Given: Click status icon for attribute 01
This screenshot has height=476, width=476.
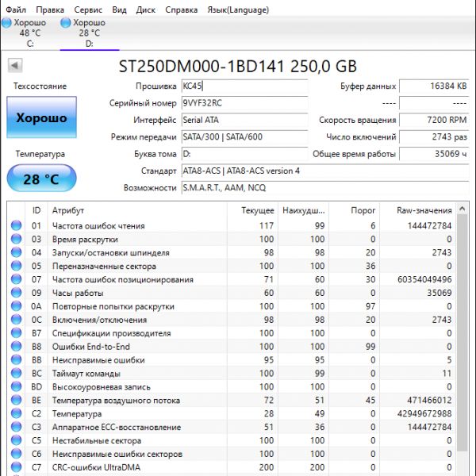Looking at the screenshot, I should click(x=16, y=225).
